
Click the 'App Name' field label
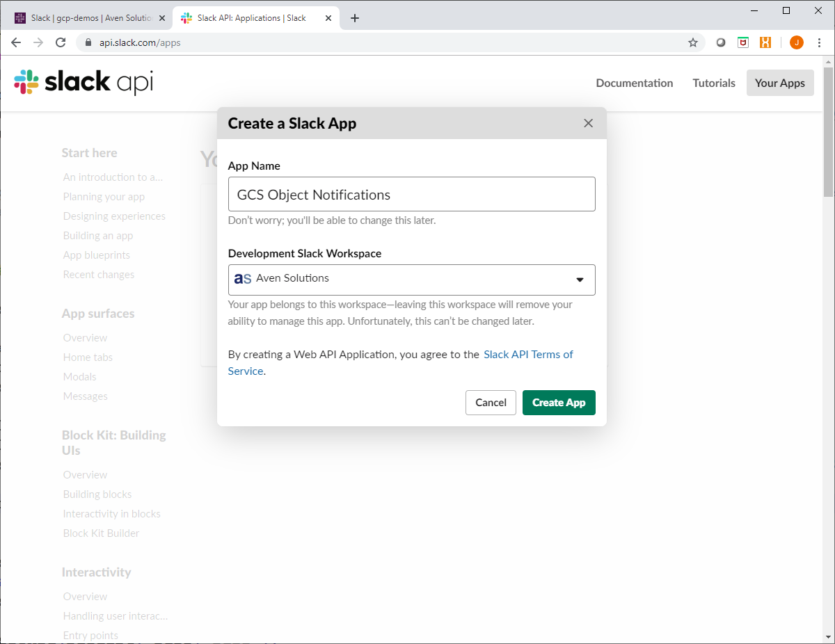tap(254, 166)
